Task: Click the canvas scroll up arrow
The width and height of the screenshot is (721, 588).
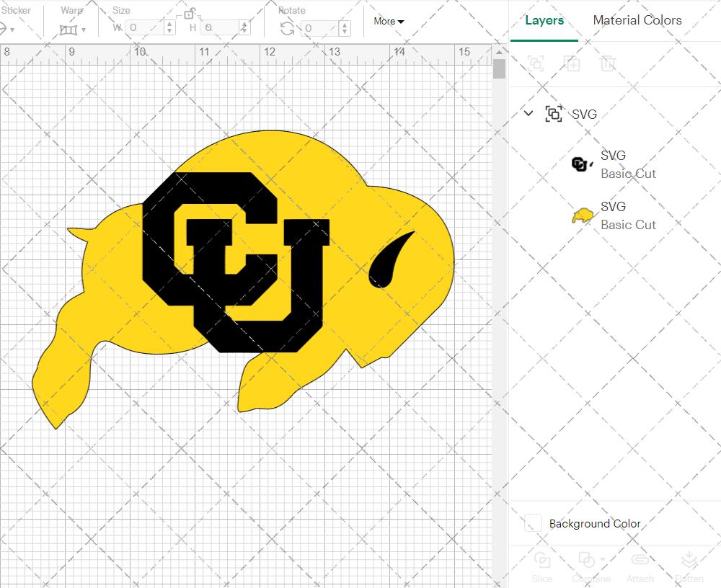Action: pyautogui.click(x=499, y=51)
